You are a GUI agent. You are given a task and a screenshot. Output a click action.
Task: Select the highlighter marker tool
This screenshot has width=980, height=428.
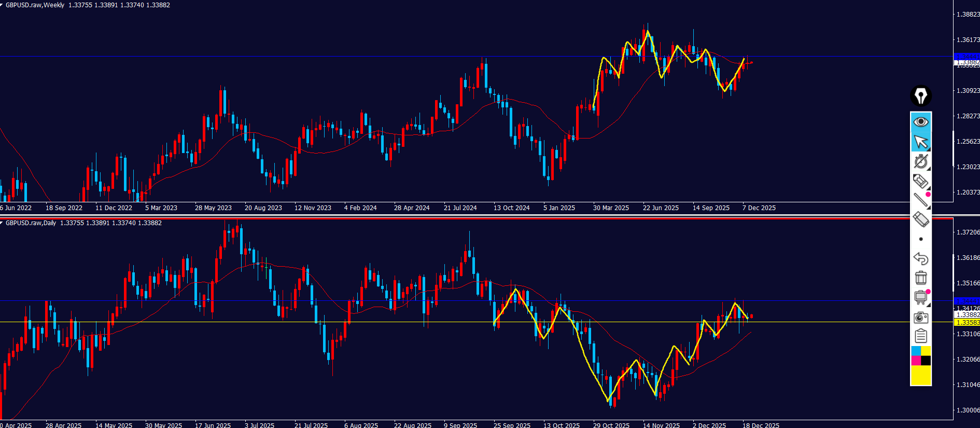(x=920, y=181)
